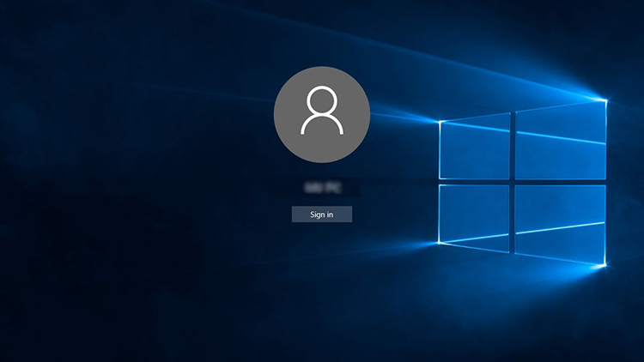The width and height of the screenshot is (644, 362).
Task: Click the blurred account name text
Action: pyautogui.click(x=321, y=185)
